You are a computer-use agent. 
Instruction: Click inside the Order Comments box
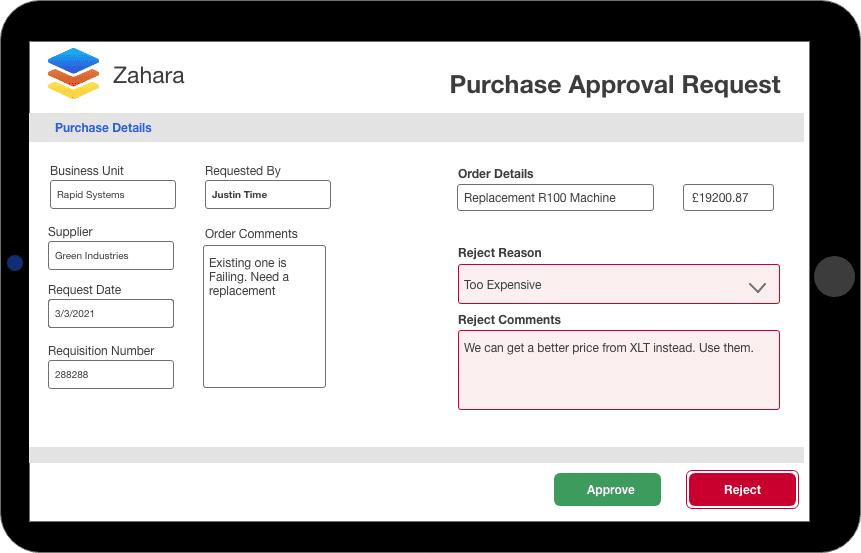click(x=264, y=316)
